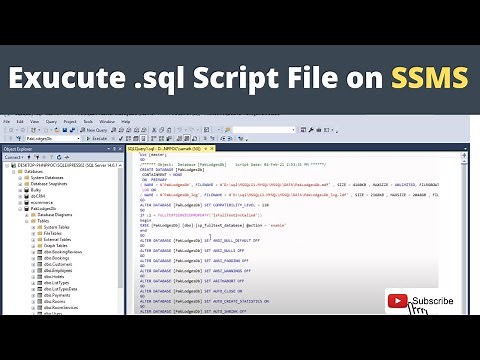Open the find combo box dropdown
Image resolution: width=480 pixels, height=360 pixels.
coord(293,130)
